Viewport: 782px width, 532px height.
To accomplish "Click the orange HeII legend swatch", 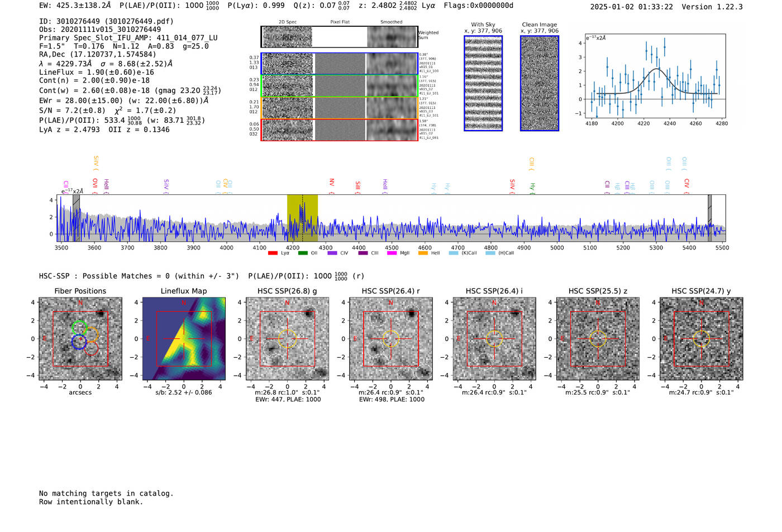I will coord(423,253).
